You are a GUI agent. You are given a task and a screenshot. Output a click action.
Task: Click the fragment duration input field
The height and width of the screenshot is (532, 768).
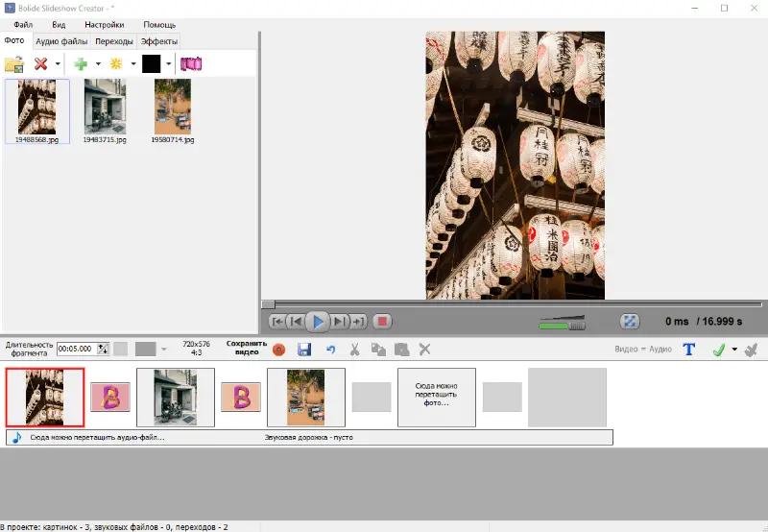[77, 349]
